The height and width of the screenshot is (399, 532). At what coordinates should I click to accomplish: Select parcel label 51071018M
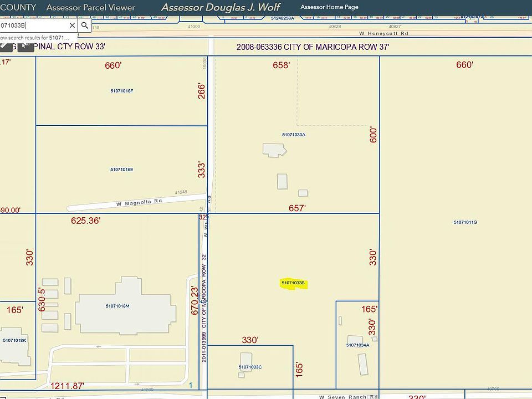pyautogui.click(x=117, y=306)
